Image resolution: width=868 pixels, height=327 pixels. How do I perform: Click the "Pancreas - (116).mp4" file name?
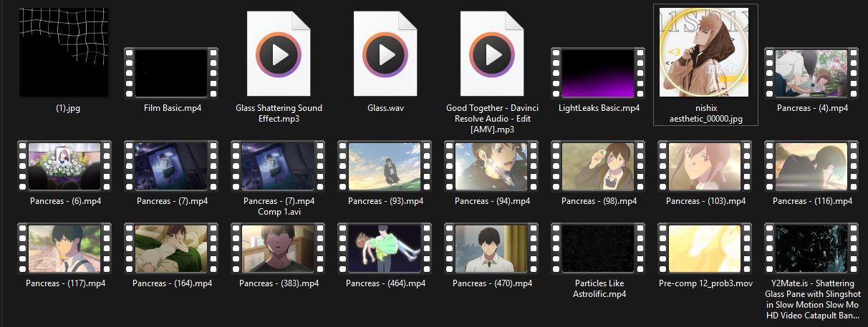point(813,201)
